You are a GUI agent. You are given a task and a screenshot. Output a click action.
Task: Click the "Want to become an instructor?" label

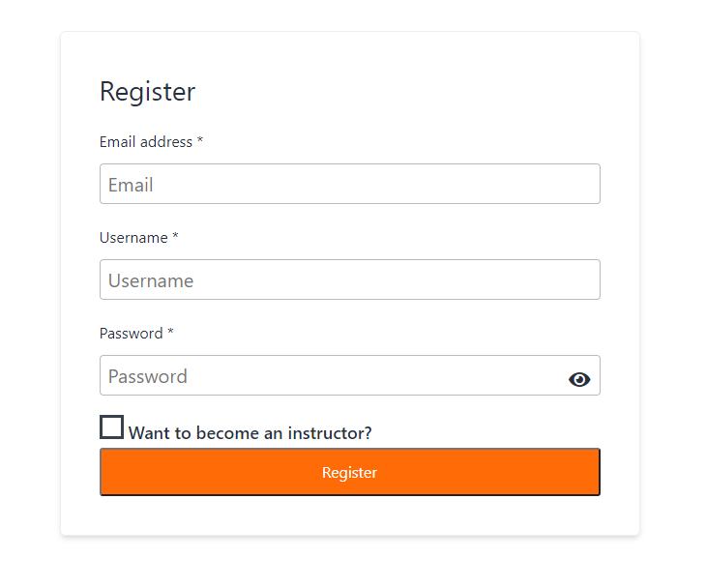(250, 433)
